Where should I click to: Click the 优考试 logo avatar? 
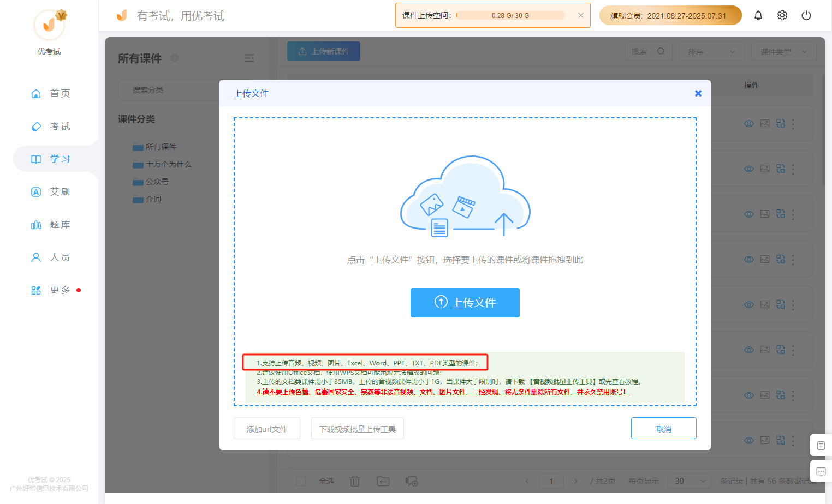[x=50, y=25]
